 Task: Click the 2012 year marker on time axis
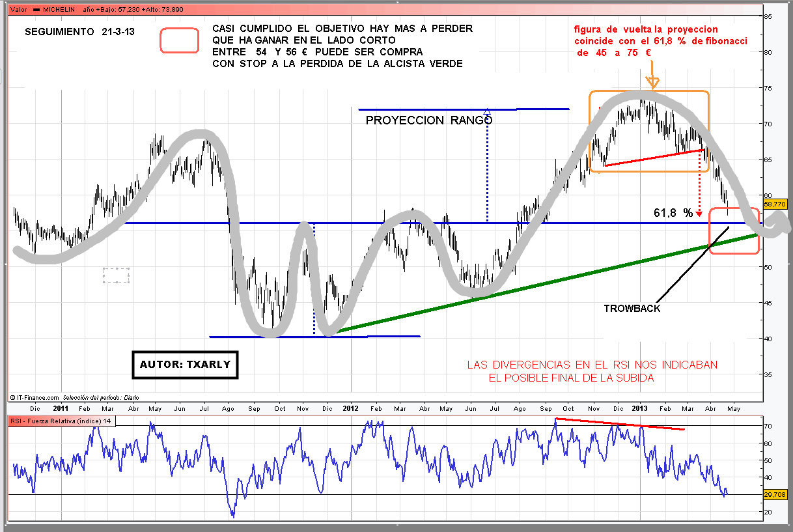click(x=350, y=408)
